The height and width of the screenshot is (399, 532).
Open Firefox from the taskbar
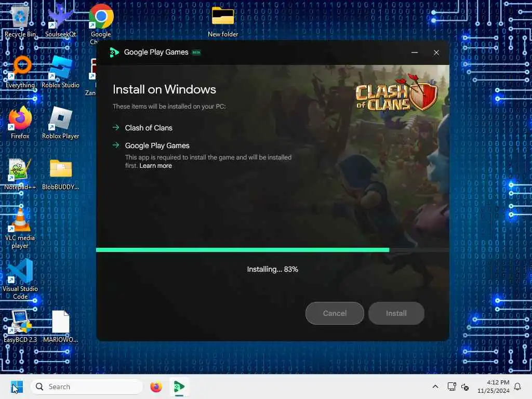tap(156, 387)
